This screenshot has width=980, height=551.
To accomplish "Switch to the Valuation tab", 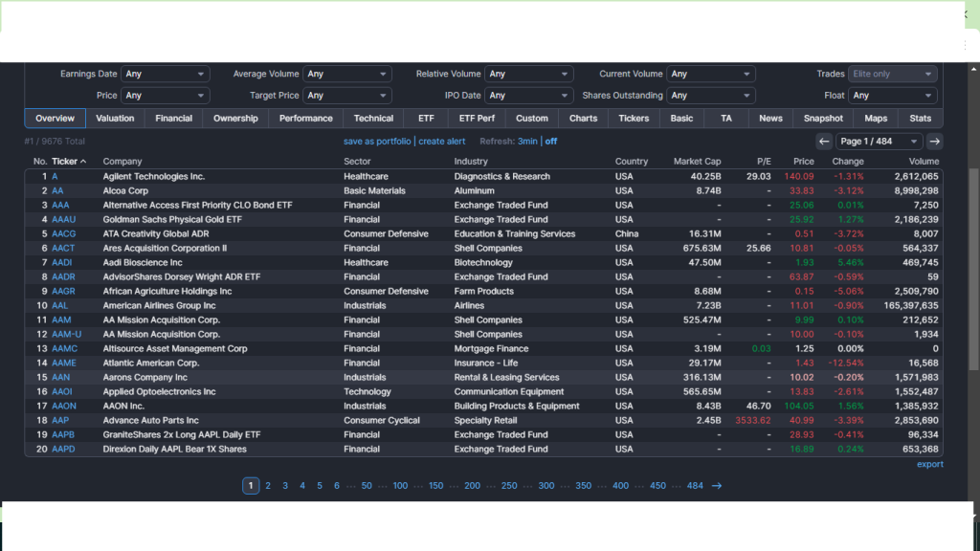I will click(115, 118).
